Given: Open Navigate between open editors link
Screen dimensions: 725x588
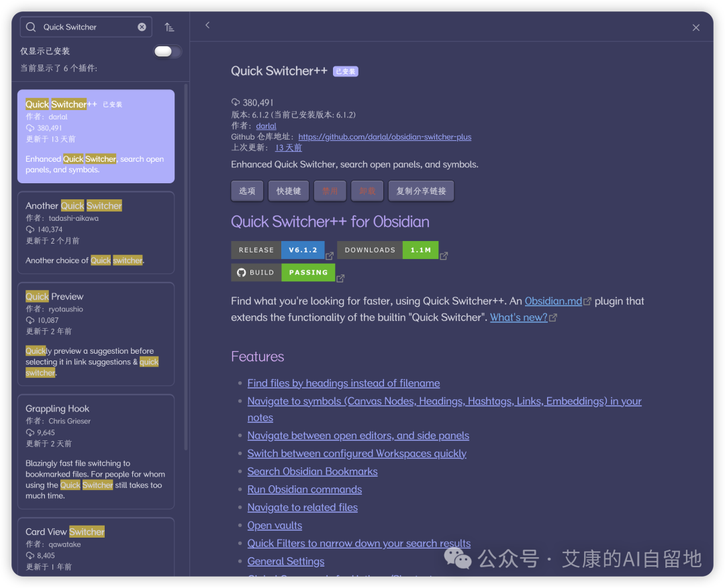Looking at the screenshot, I should pyautogui.click(x=358, y=436).
